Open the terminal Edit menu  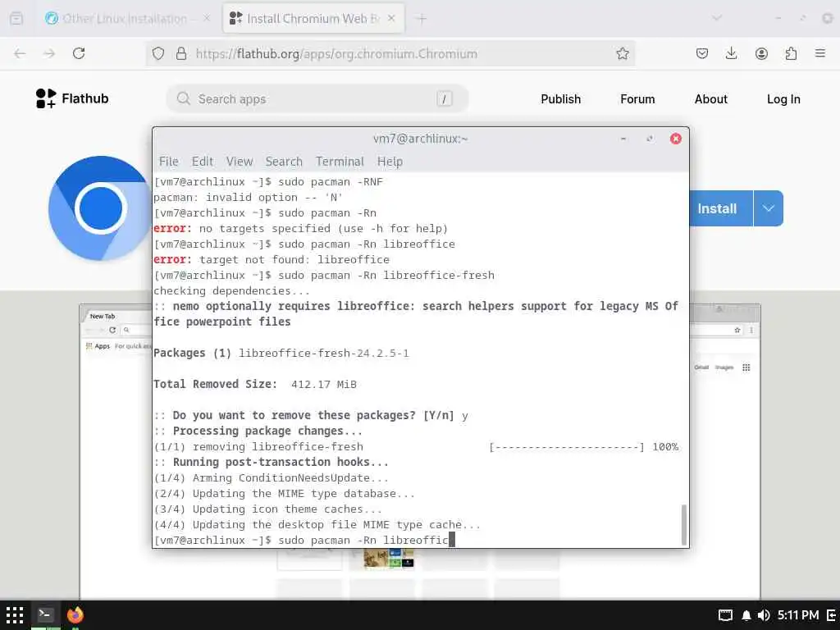coord(203,162)
